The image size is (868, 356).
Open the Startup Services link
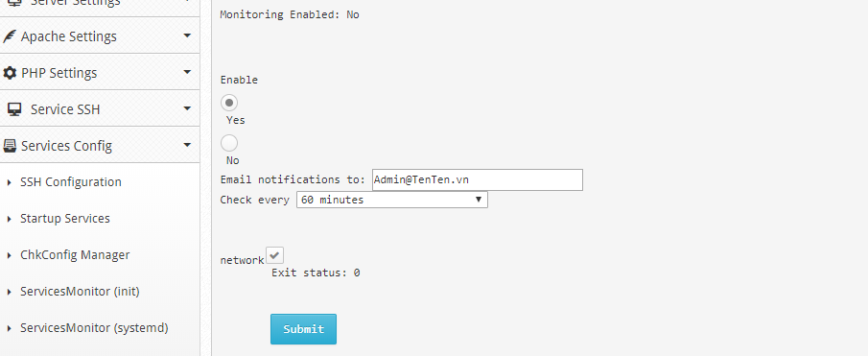point(65,218)
